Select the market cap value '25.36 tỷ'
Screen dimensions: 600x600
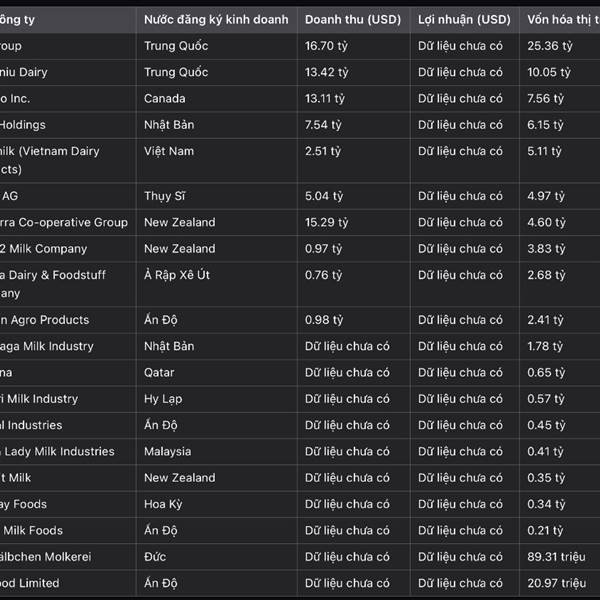coord(550,46)
